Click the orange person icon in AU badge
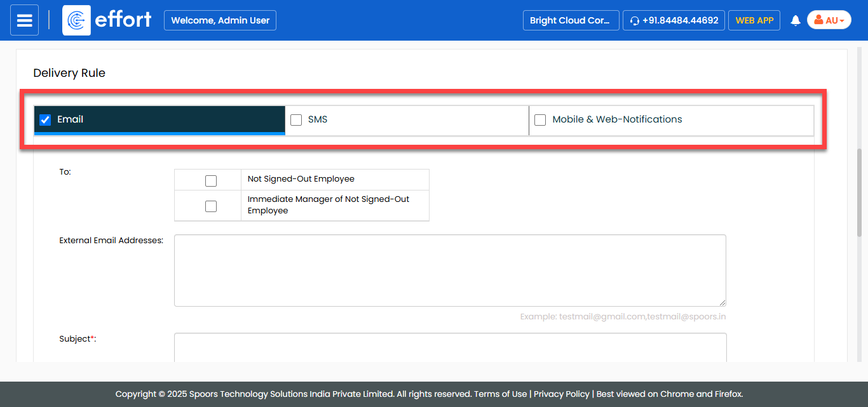Image resolution: width=868 pixels, height=407 pixels. (x=818, y=20)
